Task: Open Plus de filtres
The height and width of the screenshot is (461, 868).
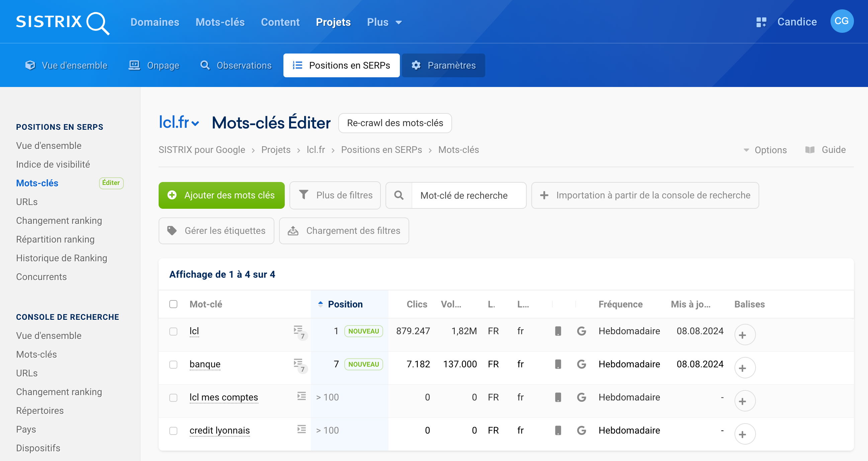Action: 335,195
